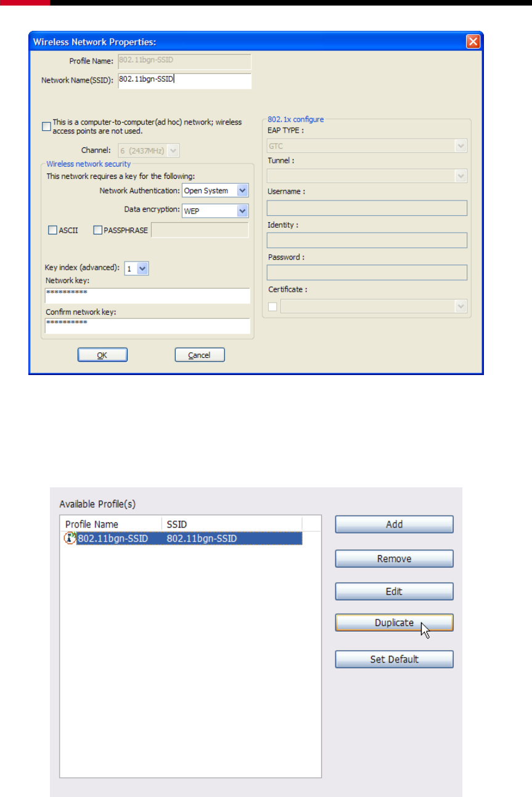
Task: Click the Password field
Action: click(x=367, y=273)
